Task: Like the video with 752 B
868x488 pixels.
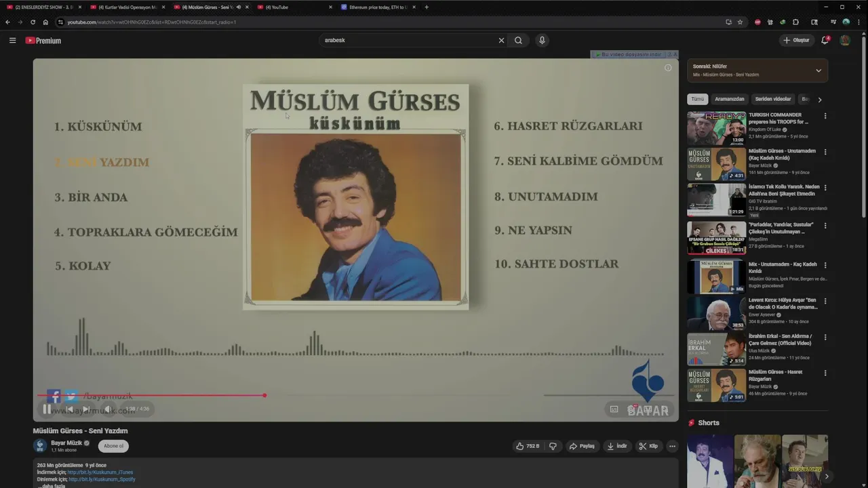Action: tap(528, 446)
